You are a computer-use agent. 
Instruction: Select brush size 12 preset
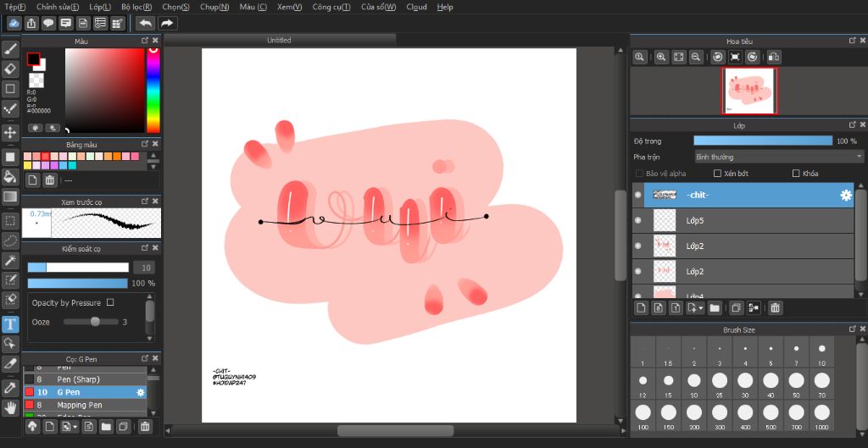coord(643,385)
